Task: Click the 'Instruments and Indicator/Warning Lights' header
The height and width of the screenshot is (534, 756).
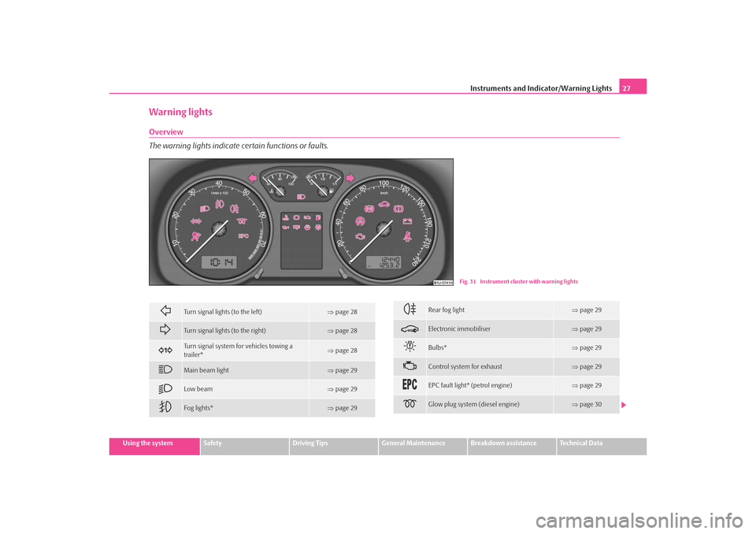Action: [x=541, y=88]
